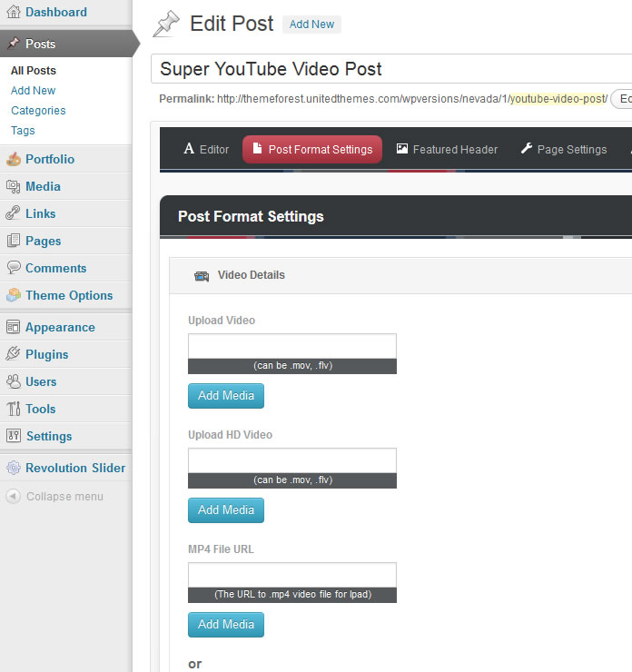Image resolution: width=632 pixels, height=672 pixels.
Task: Switch to the Page Settings tab
Action: [x=563, y=150]
